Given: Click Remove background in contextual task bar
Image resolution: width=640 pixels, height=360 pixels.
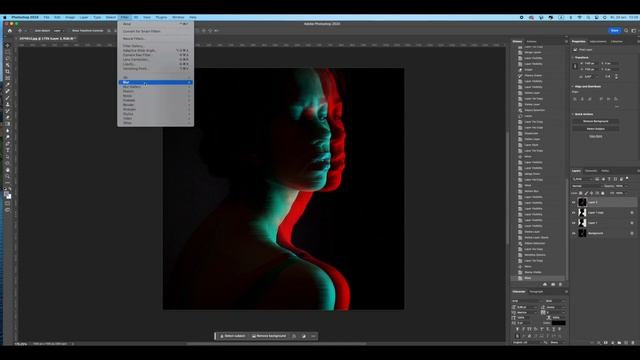Looking at the screenshot, I should tap(269, 336).
